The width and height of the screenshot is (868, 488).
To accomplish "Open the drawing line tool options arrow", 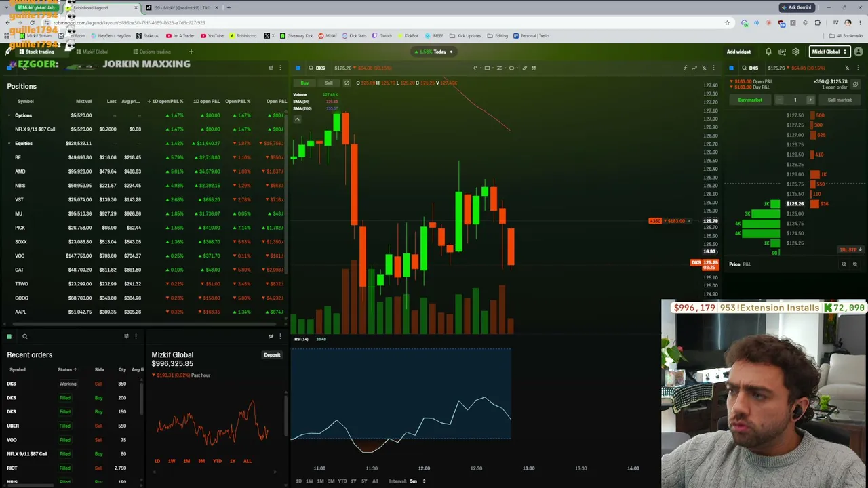I will 481,68.
